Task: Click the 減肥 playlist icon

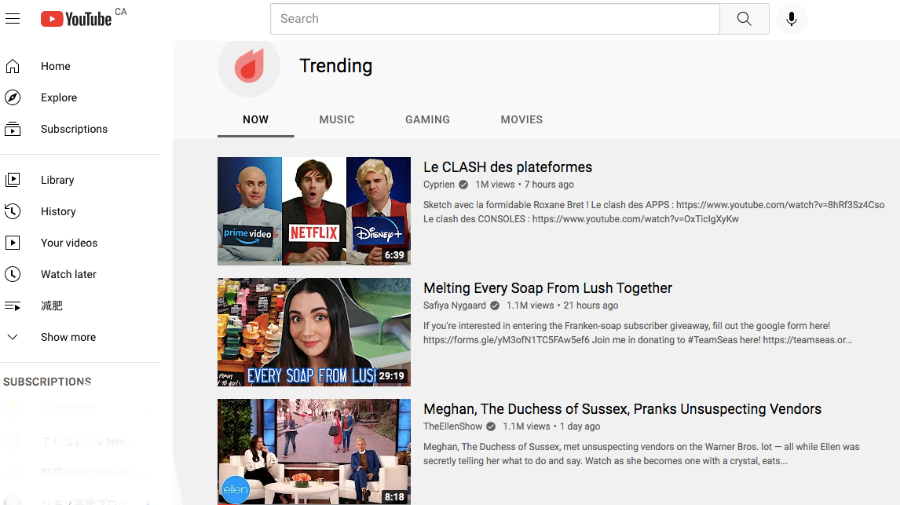Action: (13, 306)
